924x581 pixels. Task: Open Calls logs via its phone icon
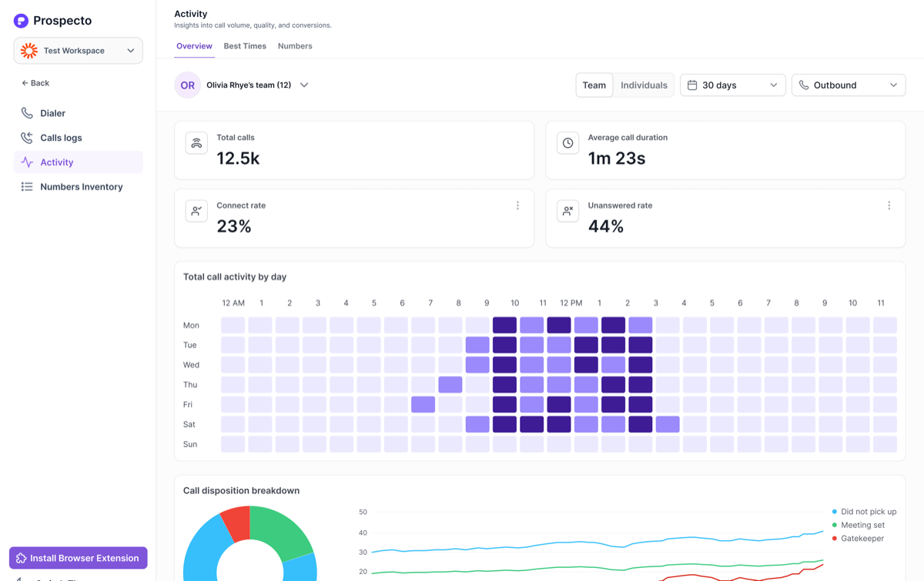tap(27, 138)
